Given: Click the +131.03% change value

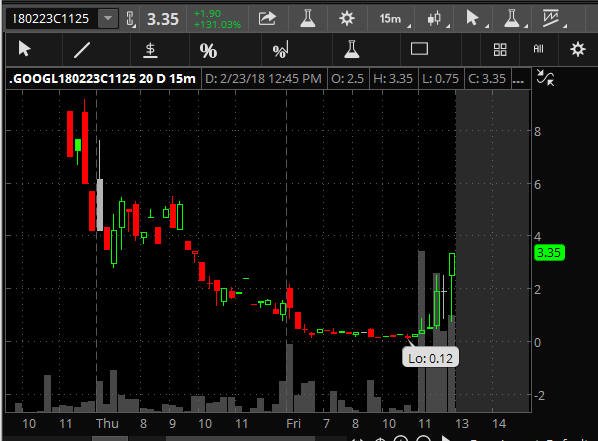Looking at the screenshot, I should 217,25.
